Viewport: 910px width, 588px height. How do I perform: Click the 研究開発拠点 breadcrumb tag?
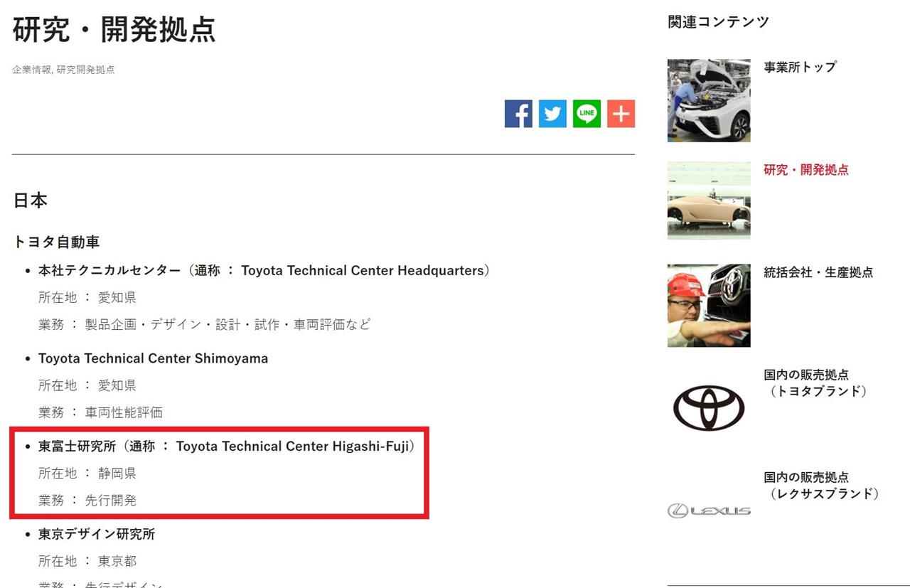click(x=85, y=70)
